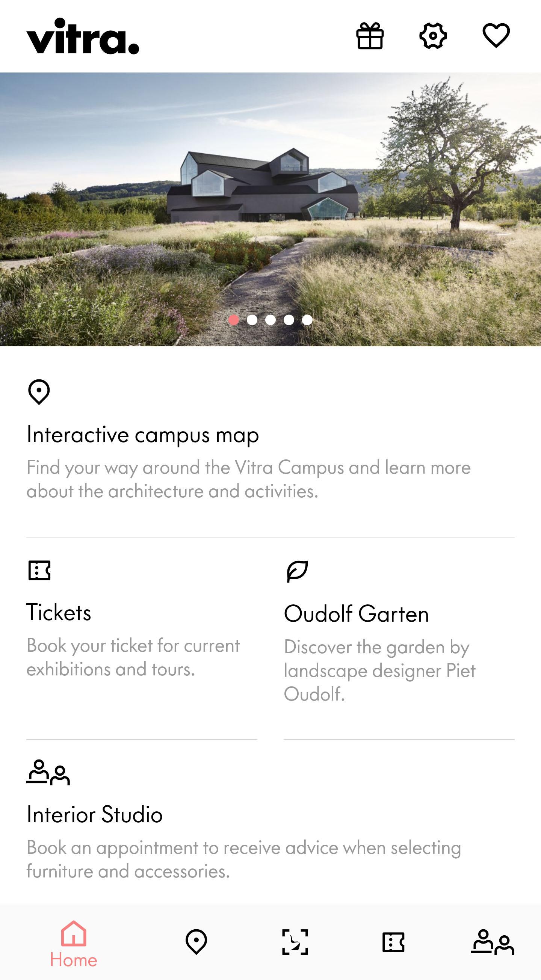Tap the leaf icon above Oudolf Garten
Screen dimensions: 541x980
click(297, 571)
